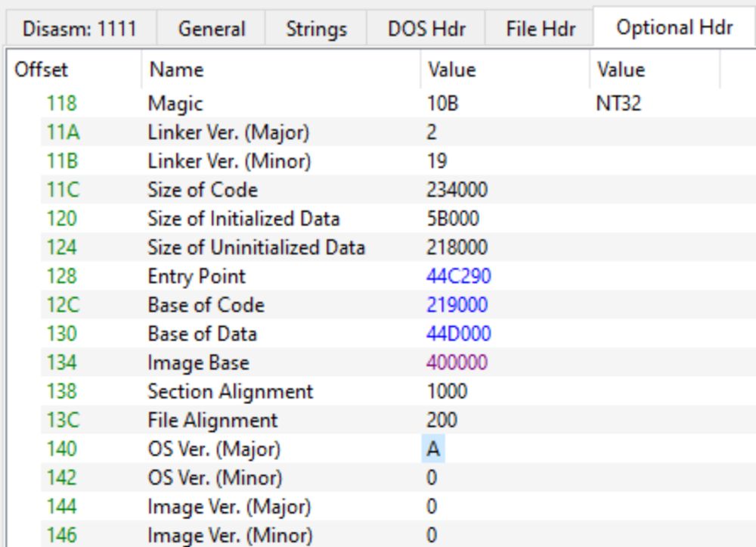Viewport: 756px width, 547px height.
Task: Select the OS Ver. (Minor) field name
Action: tap(215, 478)
